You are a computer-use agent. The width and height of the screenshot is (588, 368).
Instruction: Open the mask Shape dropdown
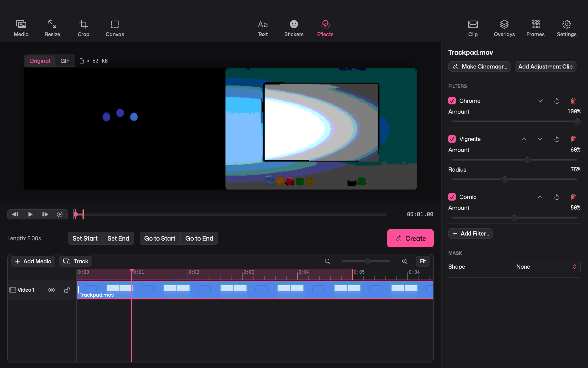546,267
